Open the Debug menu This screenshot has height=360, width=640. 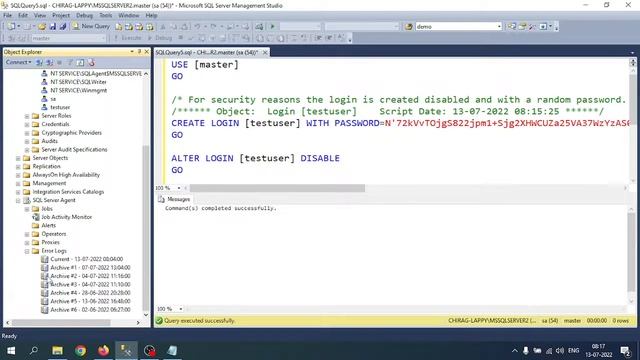[84, 16]
